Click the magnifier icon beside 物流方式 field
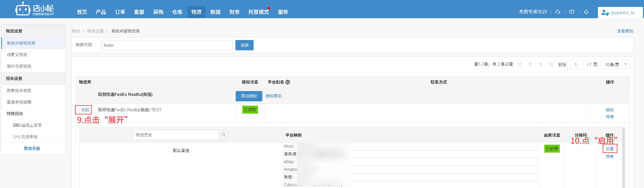Image resolution: width=644 pixels, height=188 pixels. 224,135
